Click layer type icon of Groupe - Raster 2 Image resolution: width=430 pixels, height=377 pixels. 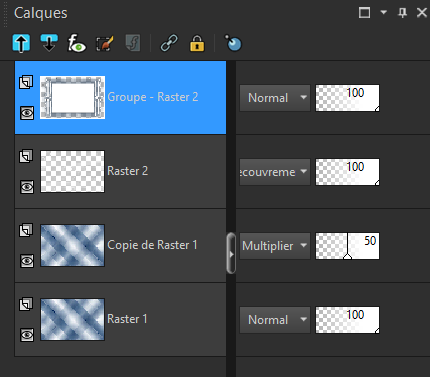pyautogui.click(x=26, y=82)
